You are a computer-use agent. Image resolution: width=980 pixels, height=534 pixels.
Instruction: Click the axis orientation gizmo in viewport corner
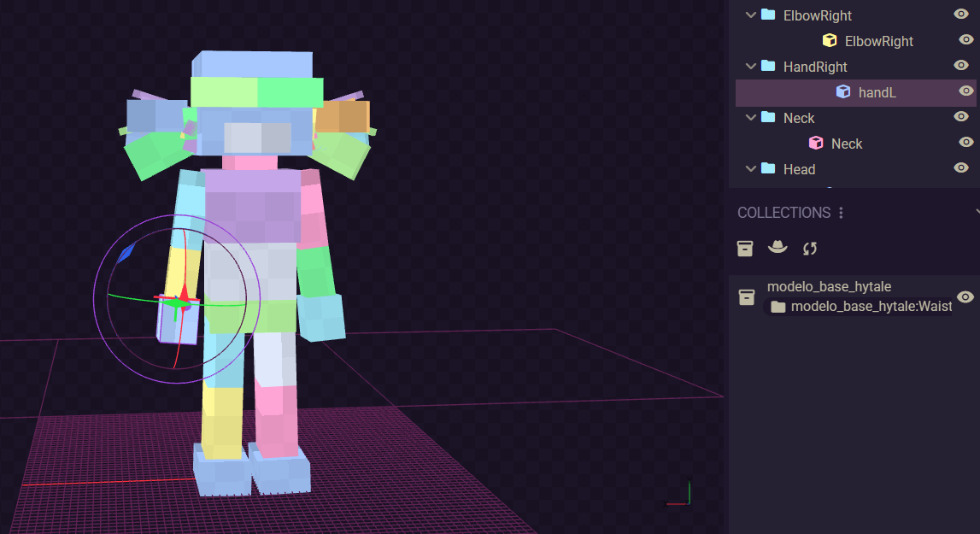point(680,494)
